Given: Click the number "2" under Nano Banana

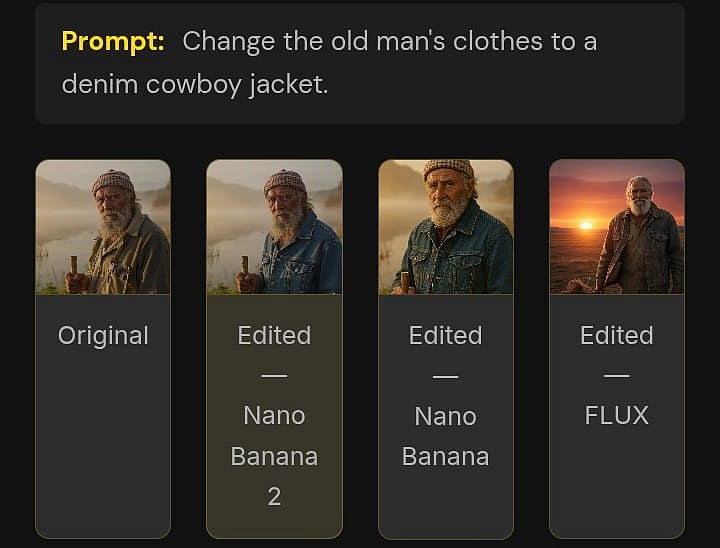Looking at the screenshot, I should pyautogui.click(x=274, y=496).
